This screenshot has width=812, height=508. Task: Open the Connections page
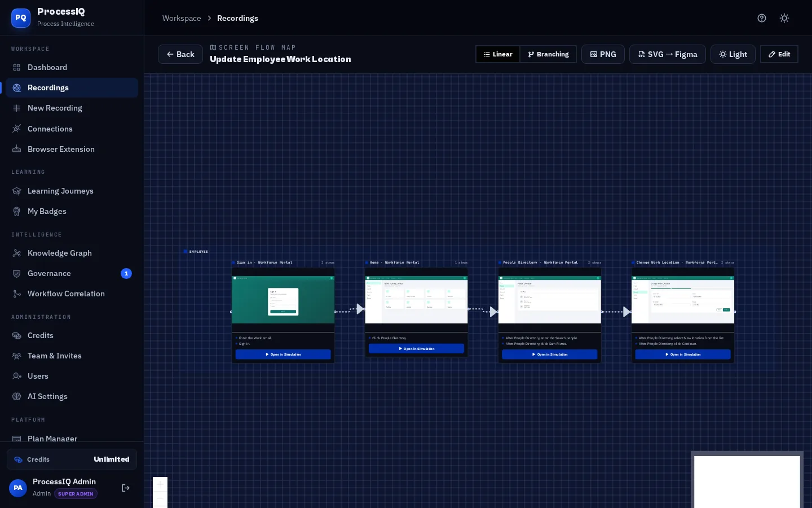tap(72, 129)
